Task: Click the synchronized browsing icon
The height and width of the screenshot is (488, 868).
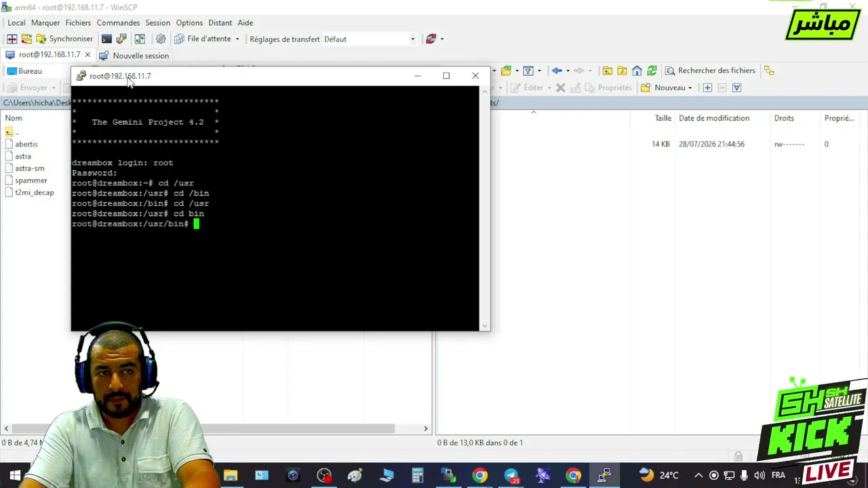Action: point(140,39)
